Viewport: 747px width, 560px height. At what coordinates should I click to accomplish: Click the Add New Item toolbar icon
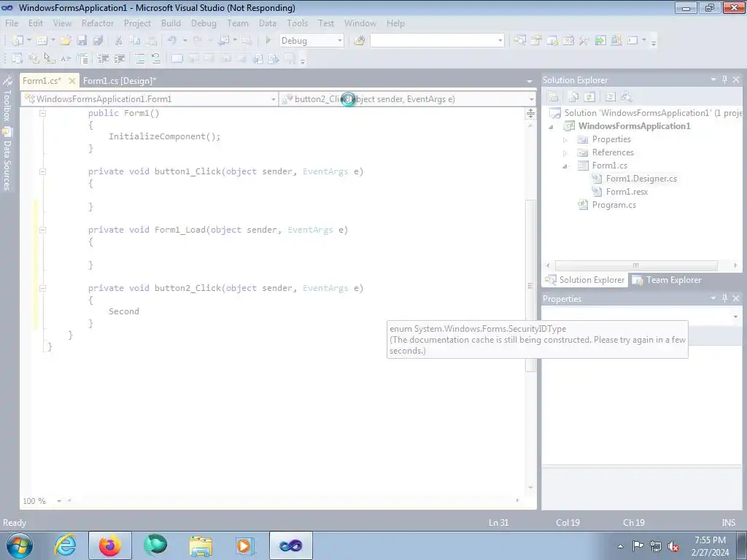pos(42,41)
